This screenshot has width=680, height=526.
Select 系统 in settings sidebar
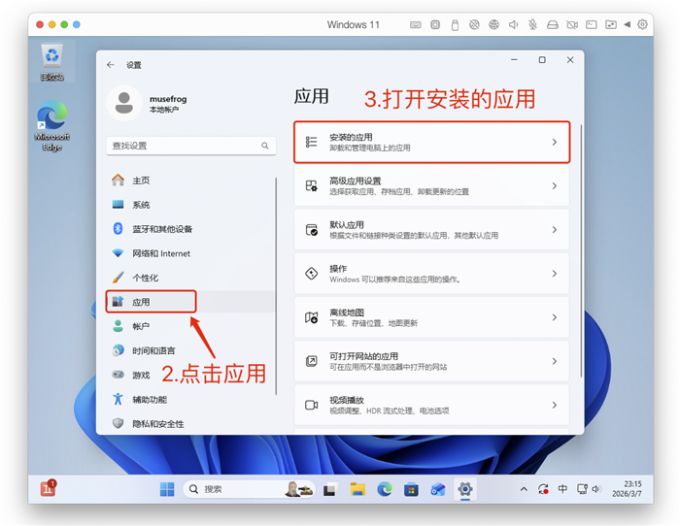coord(190,204)
